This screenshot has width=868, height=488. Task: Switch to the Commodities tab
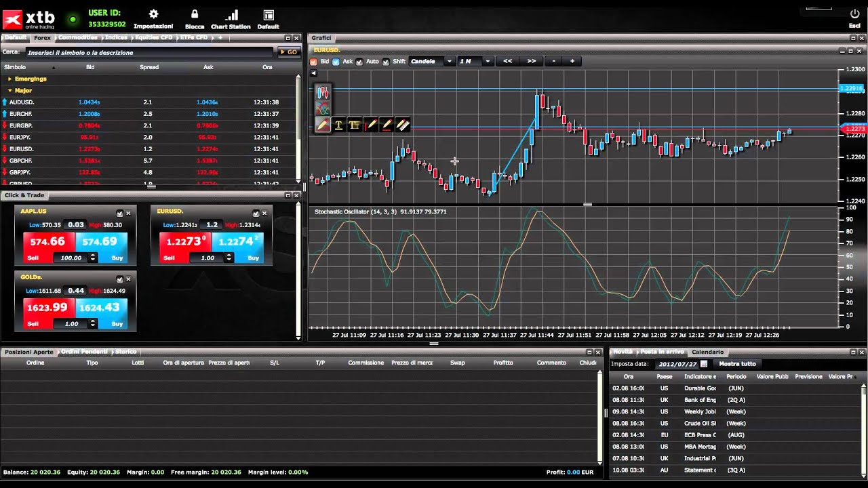78,38
